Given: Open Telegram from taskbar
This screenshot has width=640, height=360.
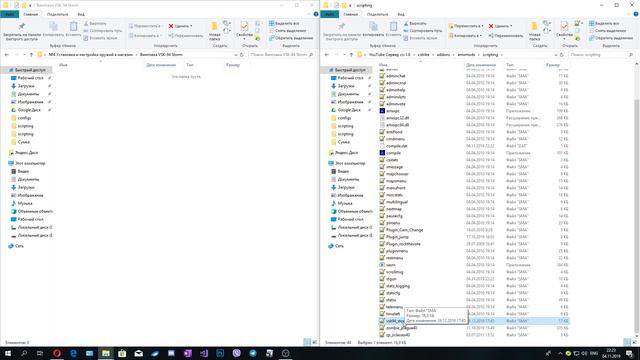Looking at the screenshot, I should pos(253,353).
